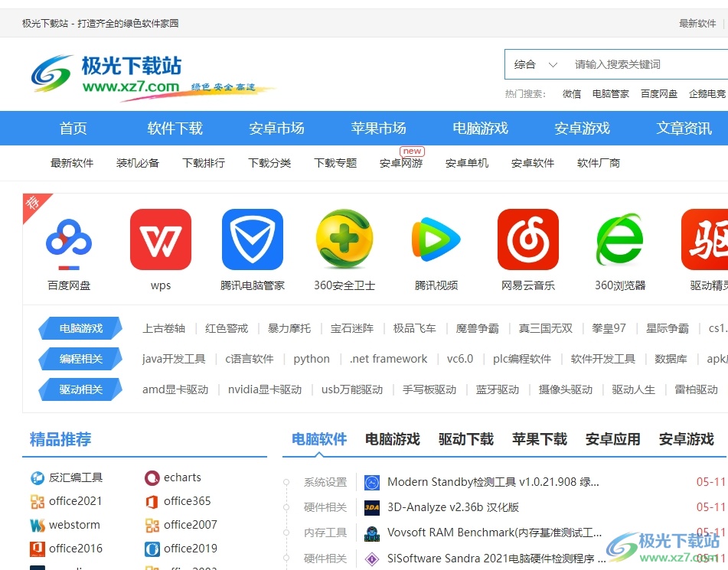Click the office2016 icon

point(38,549)
